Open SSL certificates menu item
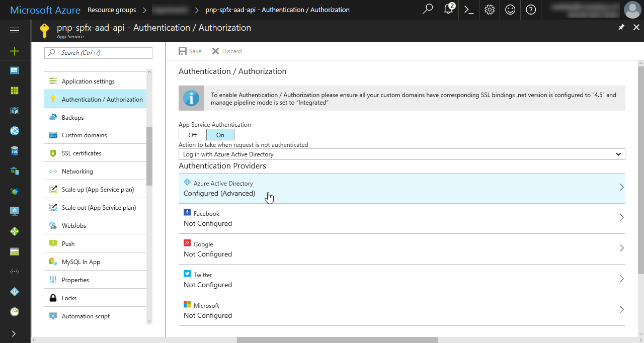 (x=96, y=153)
